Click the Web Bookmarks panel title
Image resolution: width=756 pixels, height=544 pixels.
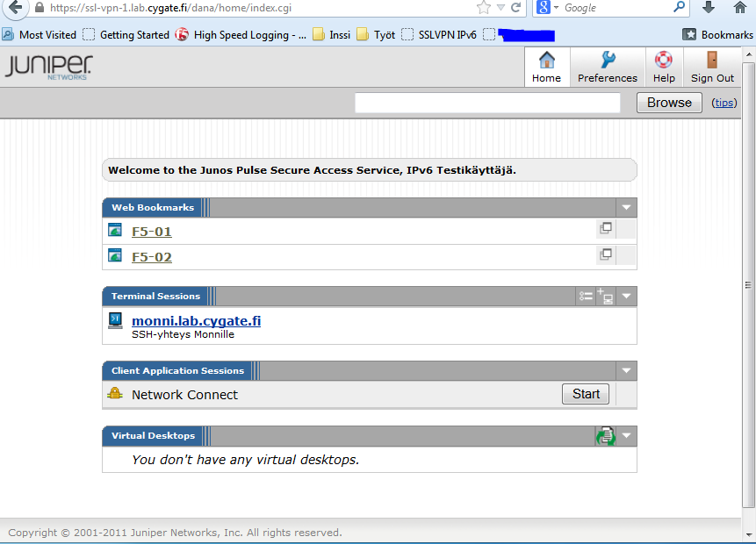click(x=153, y=208)
